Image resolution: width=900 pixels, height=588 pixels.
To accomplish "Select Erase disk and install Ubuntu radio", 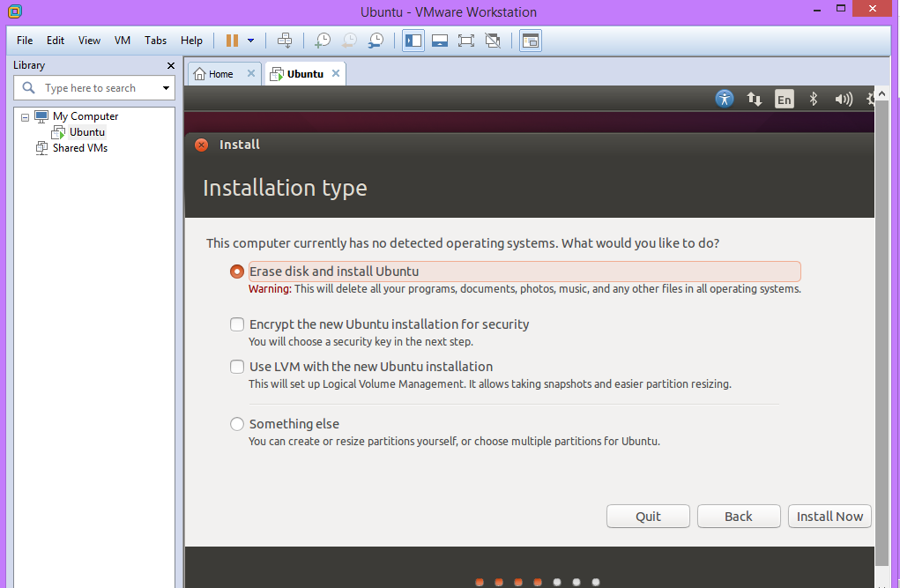I will pyautogui.click(x=236, y=271).
